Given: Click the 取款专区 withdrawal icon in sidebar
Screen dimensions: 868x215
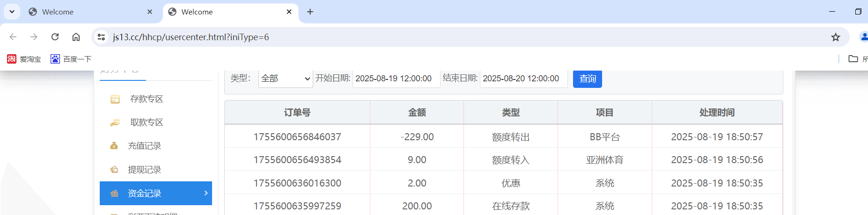Looking at the screenshot, I should (x=115, y=122).
